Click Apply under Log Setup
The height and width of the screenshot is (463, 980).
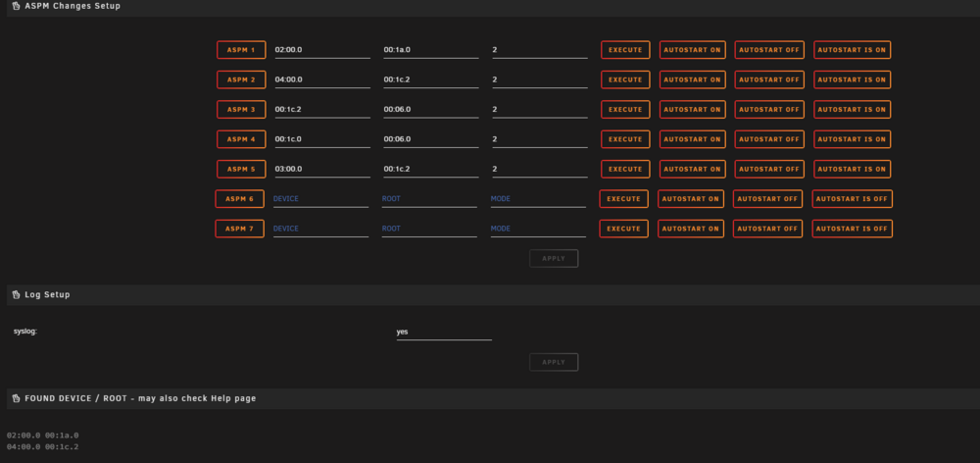554,362
